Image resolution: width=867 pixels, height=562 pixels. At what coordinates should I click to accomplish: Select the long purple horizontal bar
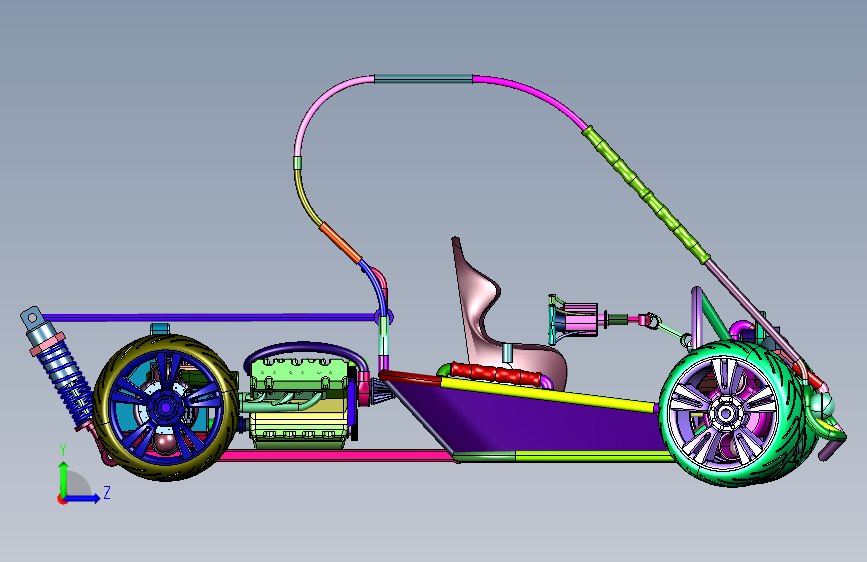[209, 318]
